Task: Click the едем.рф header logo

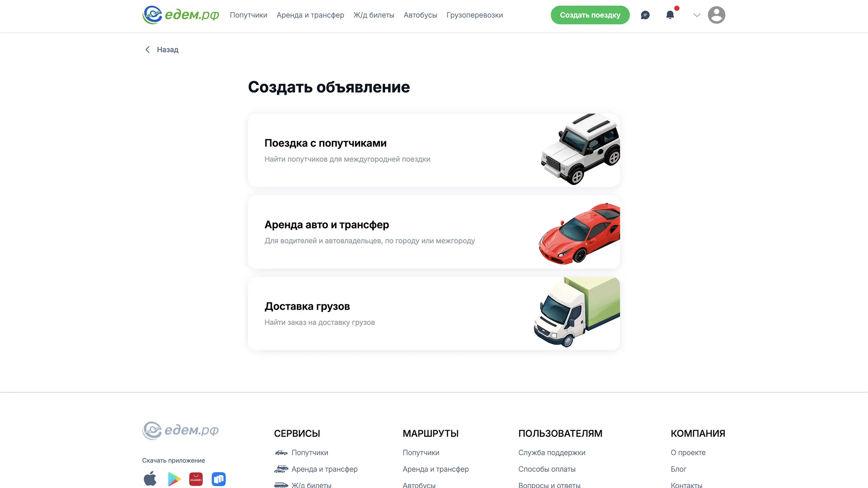Action: pyautogui.click(x=181, y=15)
